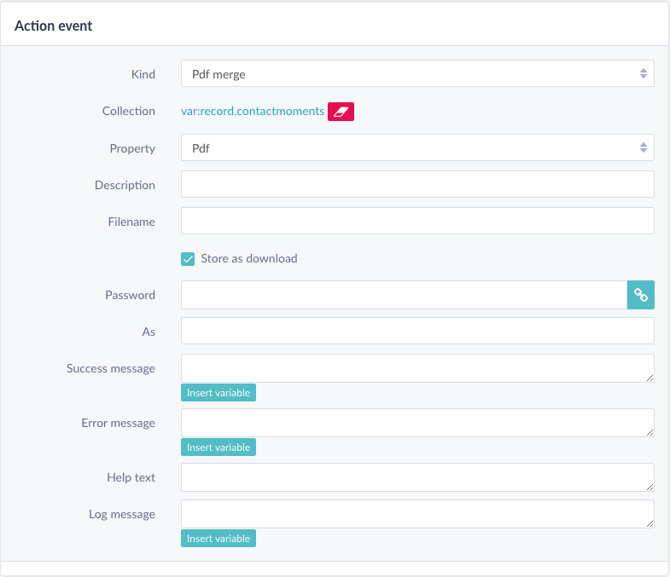Focus the Description text field
Screen dimensions: 670x577
417,184
